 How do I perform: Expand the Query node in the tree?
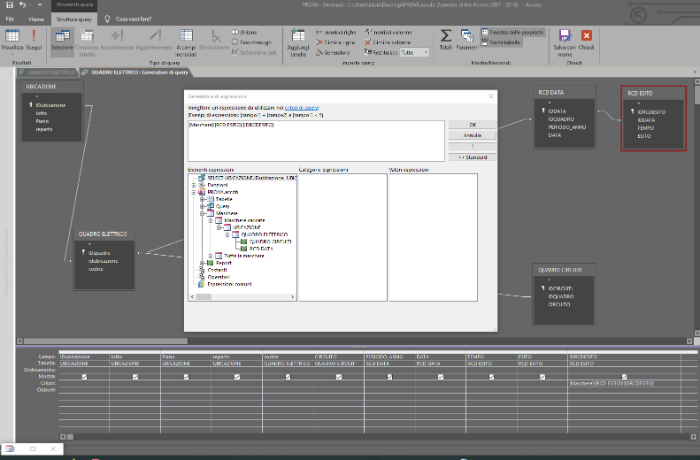coord(202,206)
